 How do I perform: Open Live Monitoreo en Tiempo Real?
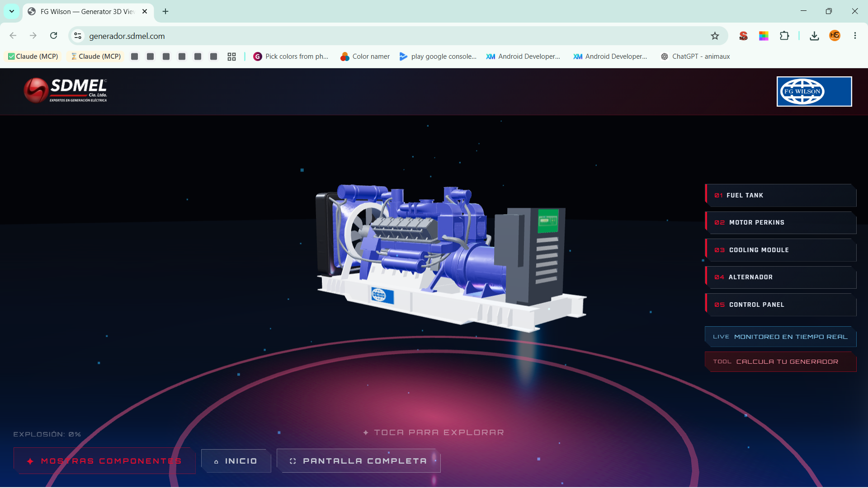[x=781, y=337]
